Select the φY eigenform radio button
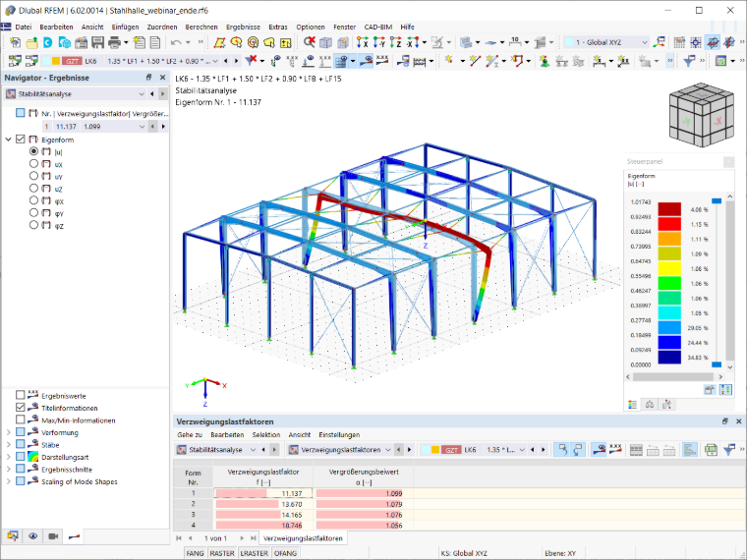 33,212
